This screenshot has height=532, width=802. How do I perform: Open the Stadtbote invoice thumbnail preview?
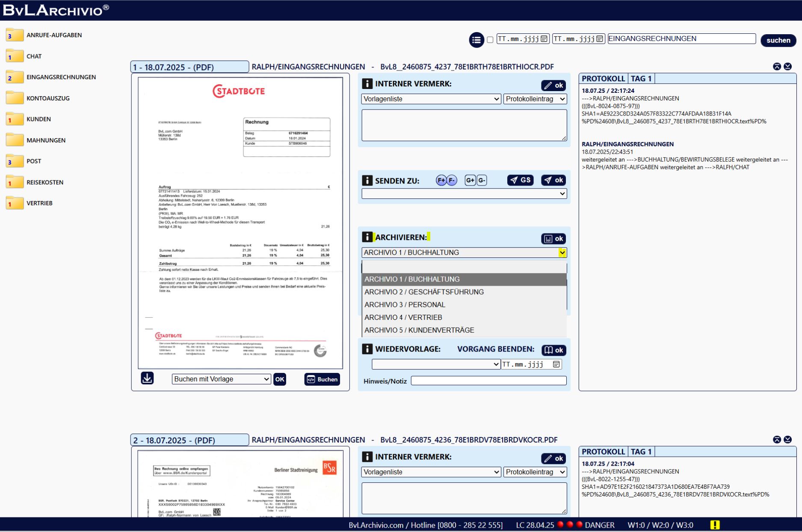click(240, 222)
